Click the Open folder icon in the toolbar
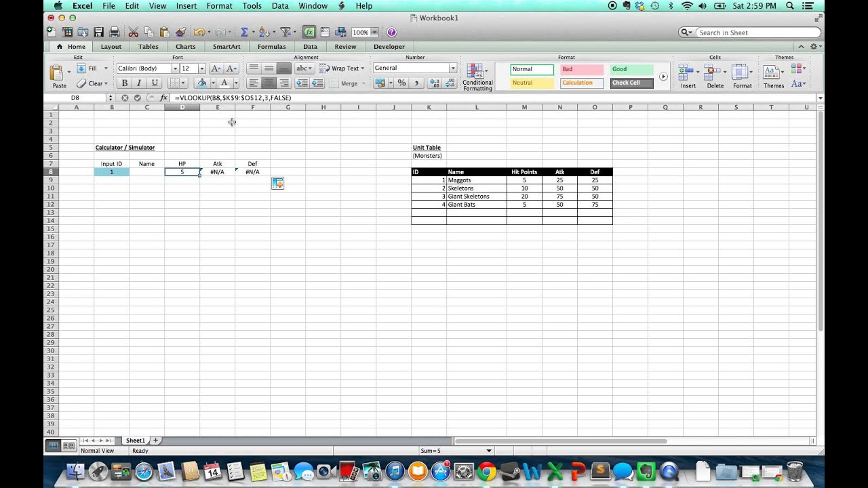This screenshot has height=488, width=868. pos(83,32)
